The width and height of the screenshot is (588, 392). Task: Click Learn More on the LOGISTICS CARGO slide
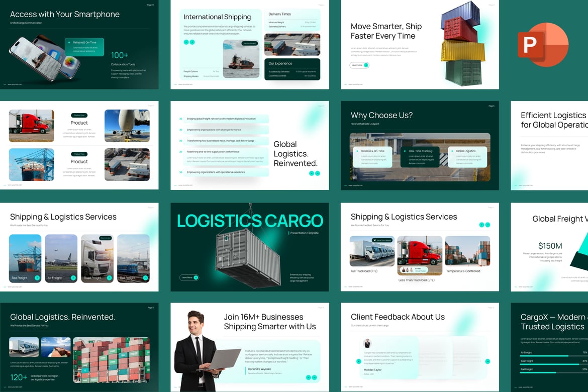tap(189, 277)
